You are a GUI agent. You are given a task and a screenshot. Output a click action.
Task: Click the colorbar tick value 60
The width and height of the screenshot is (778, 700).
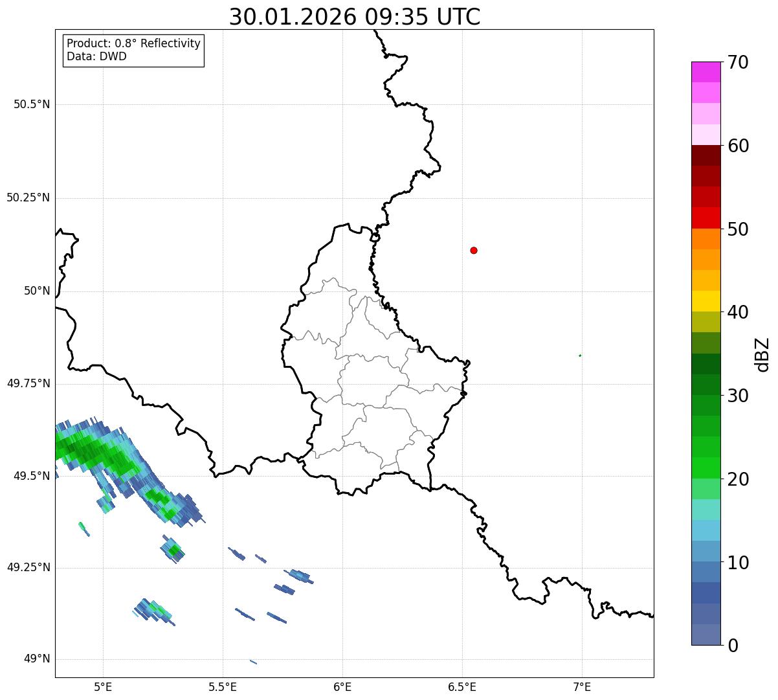(738, 146)
